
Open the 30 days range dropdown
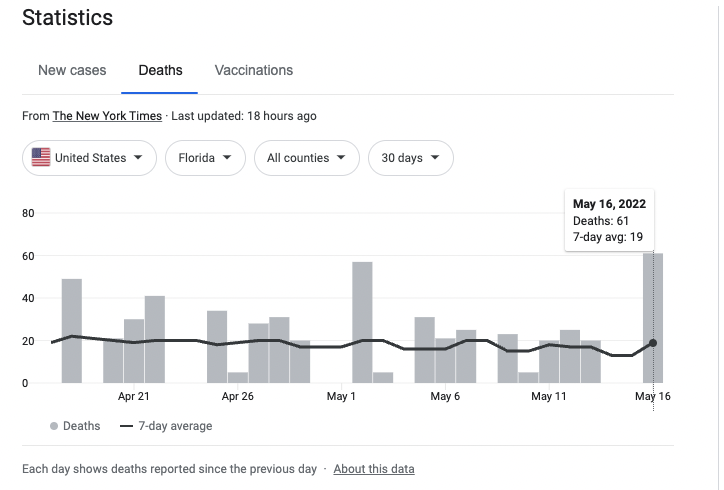[410, 158]
